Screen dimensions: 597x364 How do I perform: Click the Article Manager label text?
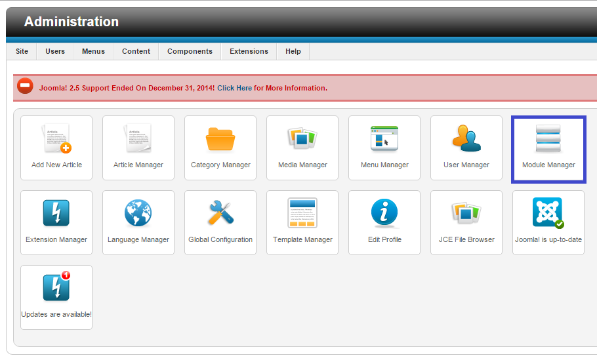click(x=138, y=165)
